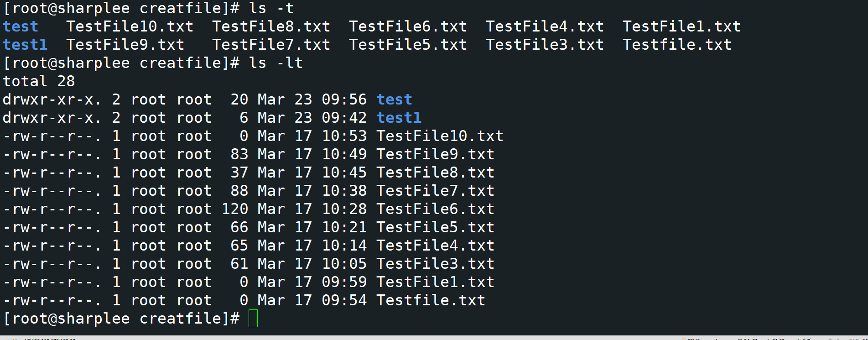Viewport: 868px width, 340px height.
Task: Click blue test directory in top short listing
Action: pos(21,26)
